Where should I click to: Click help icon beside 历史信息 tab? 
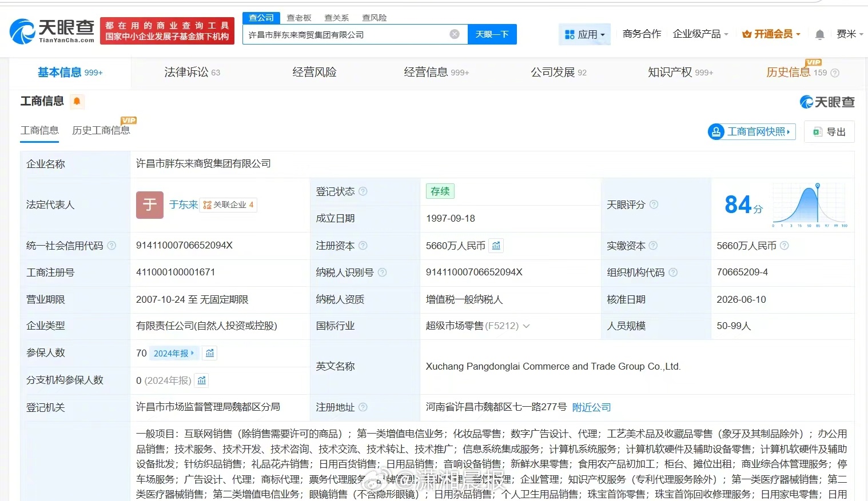(835, 73)
